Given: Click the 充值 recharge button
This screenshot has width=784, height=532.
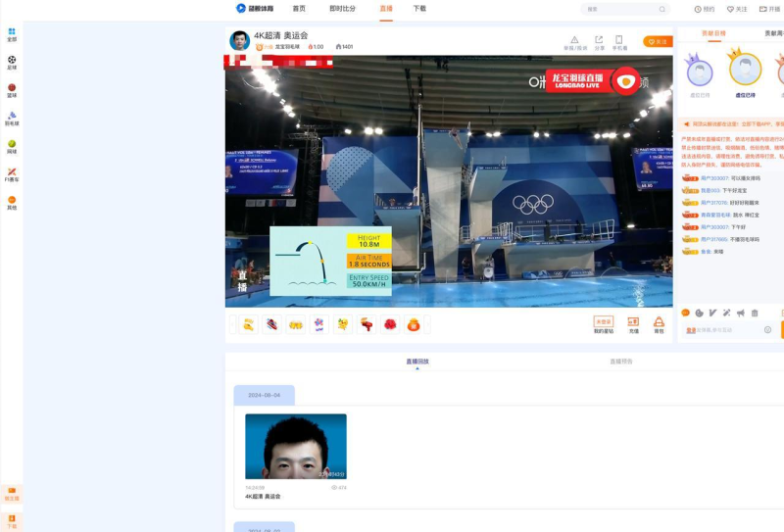Looking at the screenshot, I should coord(633,324).
